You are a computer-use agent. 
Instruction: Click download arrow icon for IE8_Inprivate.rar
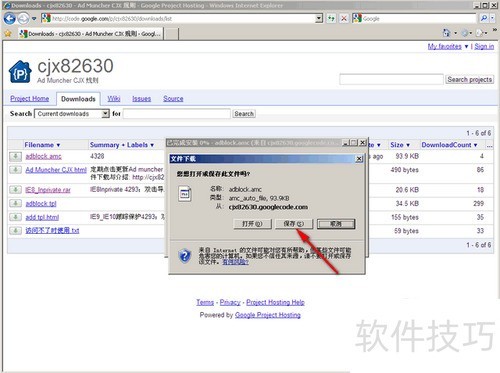15,190
